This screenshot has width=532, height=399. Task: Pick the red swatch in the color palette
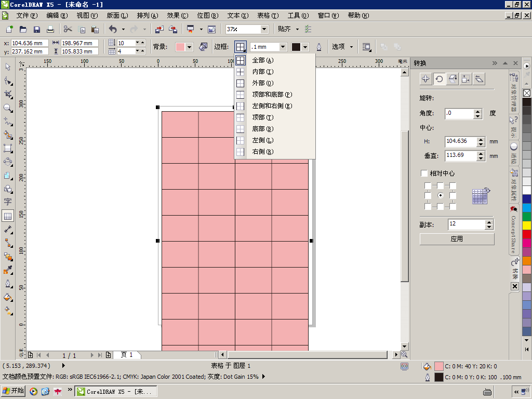click(527, 234)
